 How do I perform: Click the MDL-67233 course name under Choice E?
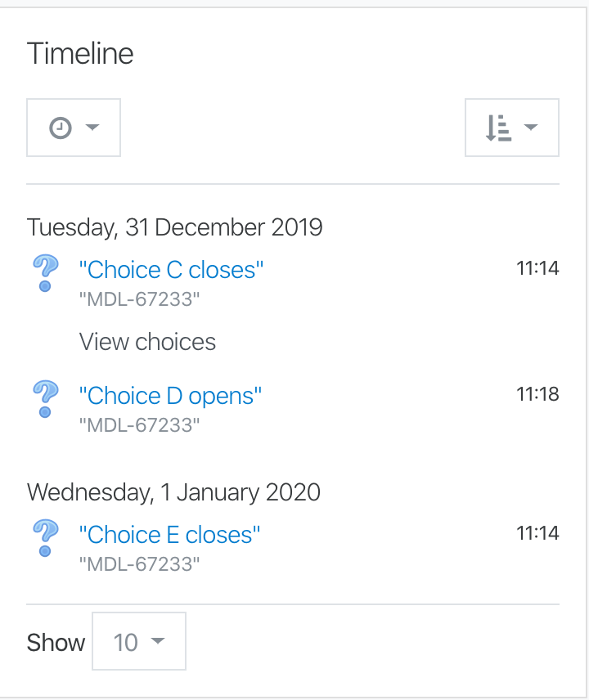pyautogui.click(x=139, y=564)
